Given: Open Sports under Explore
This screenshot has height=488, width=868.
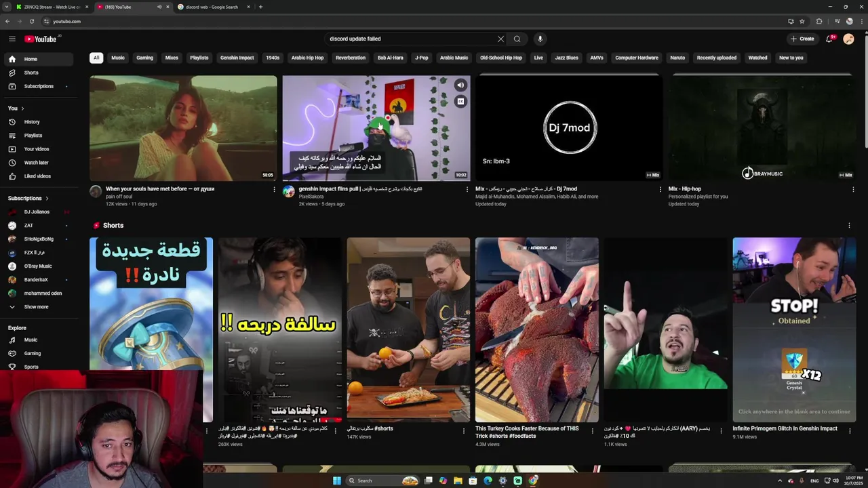Looking at the screenshot, I should (39, 367).
